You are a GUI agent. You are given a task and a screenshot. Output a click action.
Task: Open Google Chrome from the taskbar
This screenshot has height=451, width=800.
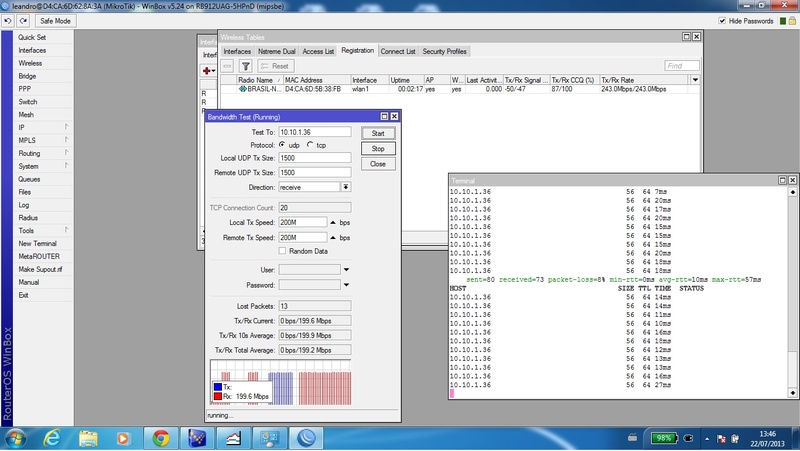pyautogui.click(x=160, y=437)
